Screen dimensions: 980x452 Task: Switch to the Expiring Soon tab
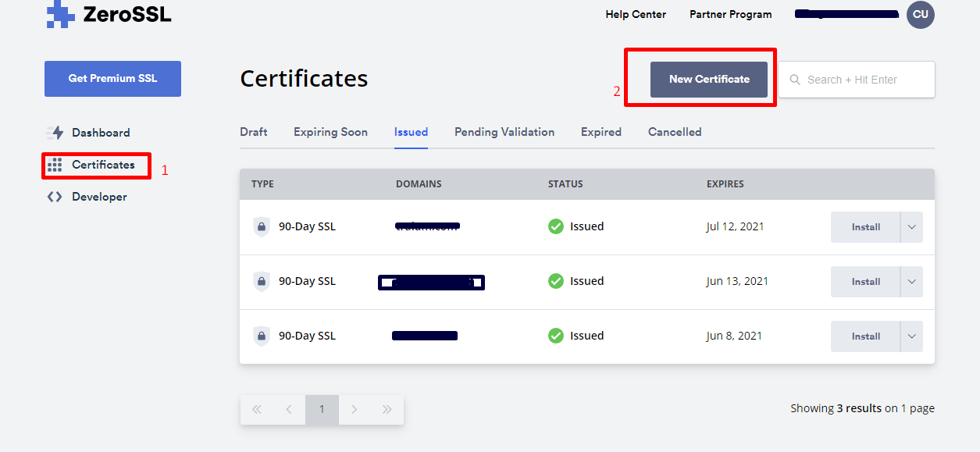pyautogui.click(x=330, y=132)
